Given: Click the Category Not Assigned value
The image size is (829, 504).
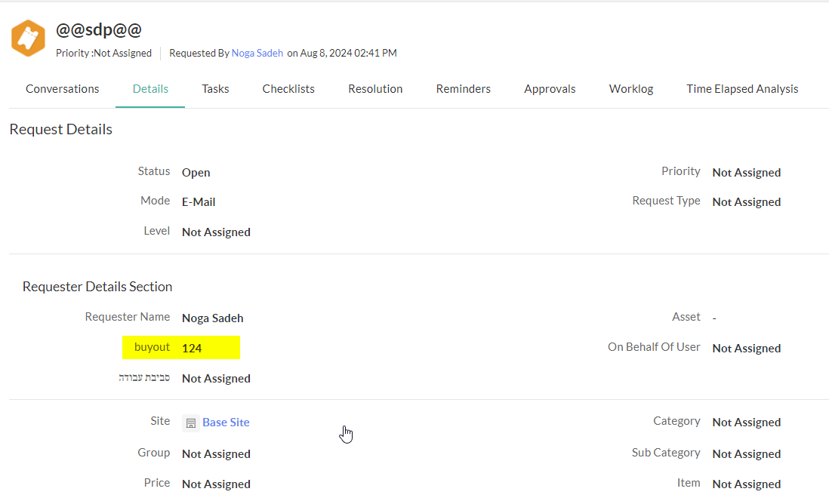Looking at the screenshot, I should click(746, 423).
